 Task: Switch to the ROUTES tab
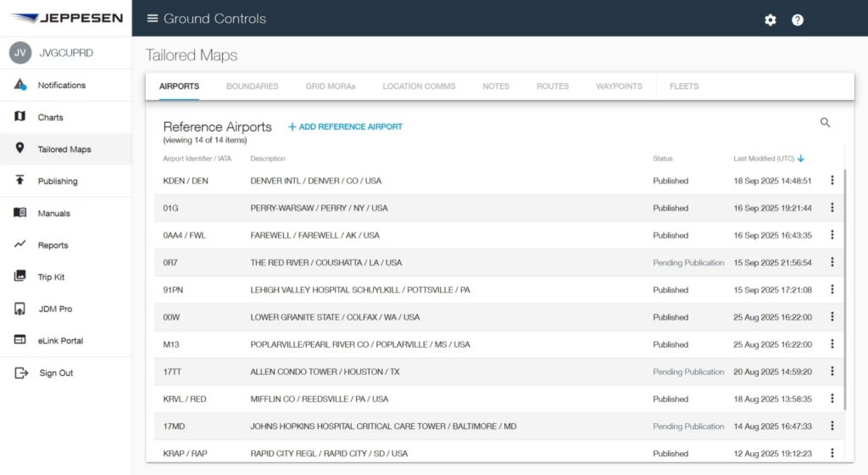(x=553, y=87)
